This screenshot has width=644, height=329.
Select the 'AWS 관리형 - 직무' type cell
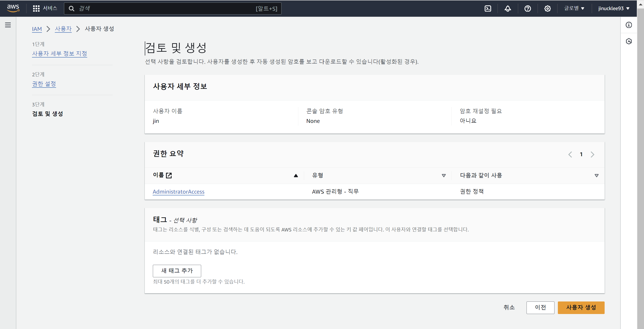[x=335, y=192]
